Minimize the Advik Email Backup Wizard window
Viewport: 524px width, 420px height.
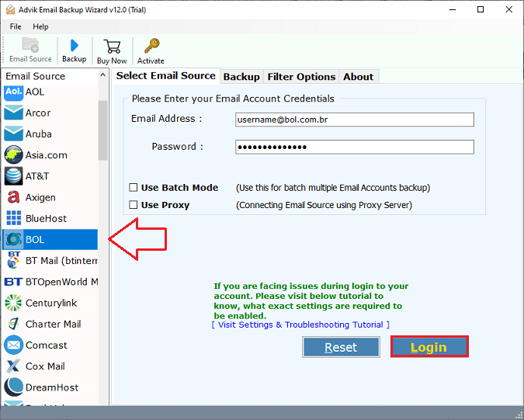click(453, 9)
